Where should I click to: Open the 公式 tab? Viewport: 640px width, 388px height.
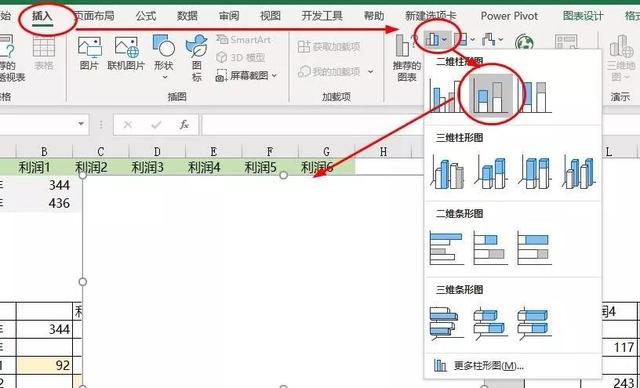(146, 16)
